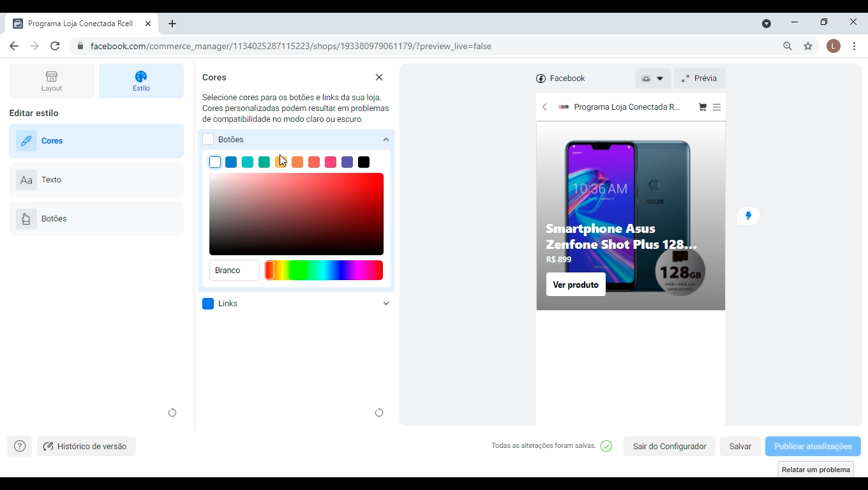The height and width of the screenshot is (490, 868).
Task: Click the Salvar button
Action: tap(740, 447)
